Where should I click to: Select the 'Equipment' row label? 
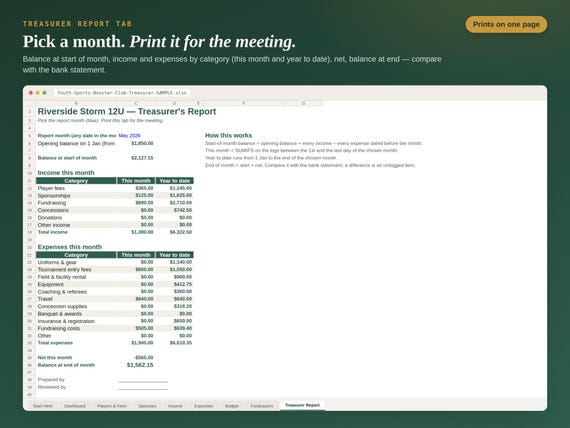[x=51, y=284]
